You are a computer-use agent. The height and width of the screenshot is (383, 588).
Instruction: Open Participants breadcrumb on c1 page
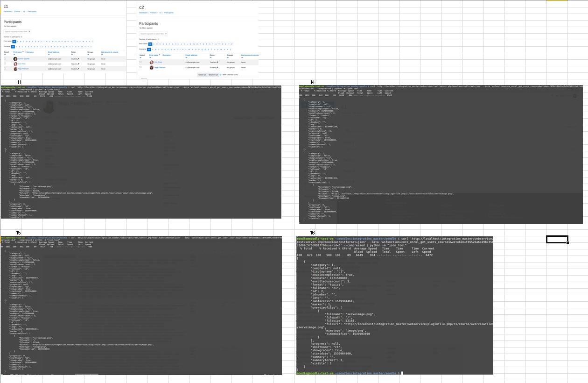32,11
